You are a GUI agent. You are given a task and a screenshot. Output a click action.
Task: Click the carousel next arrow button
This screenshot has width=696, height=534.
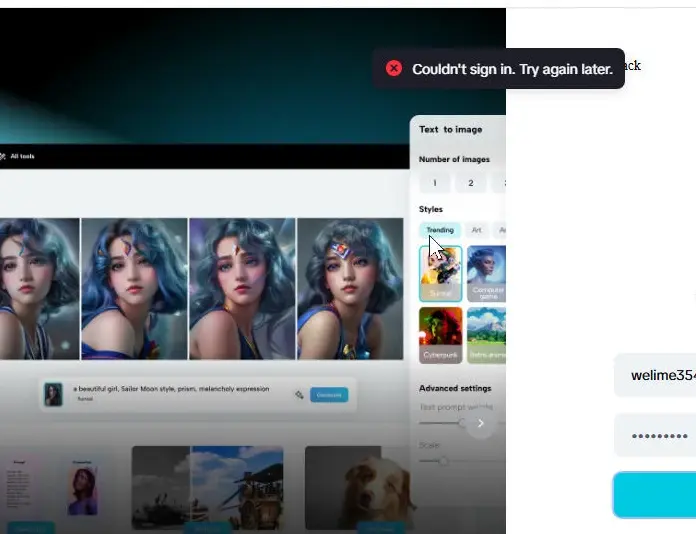pos(480,423)
